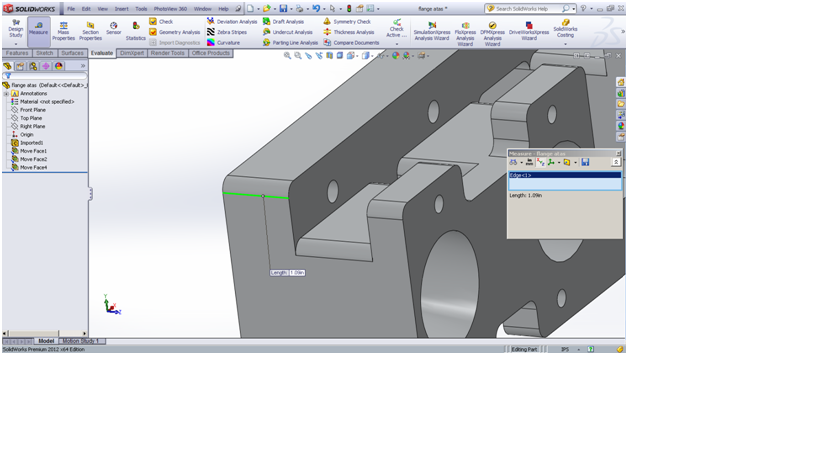Screen dimensions: 819x460
Task: Open Mass Properties
Action: (x=63, y=30)
